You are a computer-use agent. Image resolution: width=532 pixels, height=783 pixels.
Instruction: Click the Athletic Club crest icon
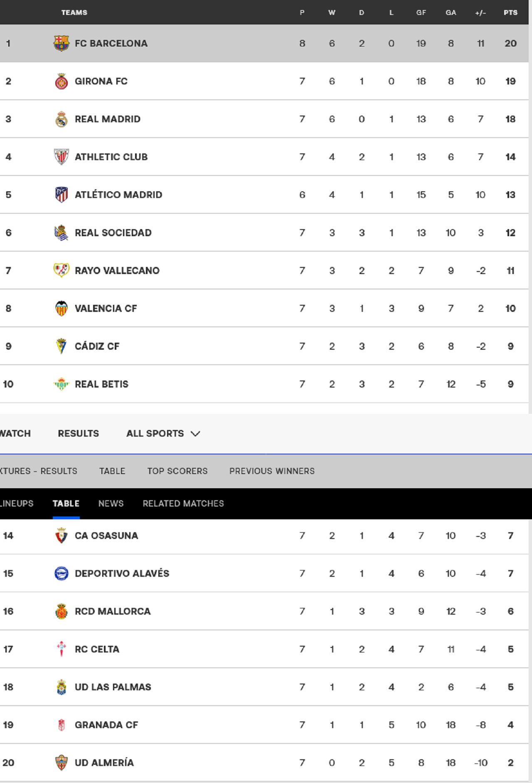point(62,157)
